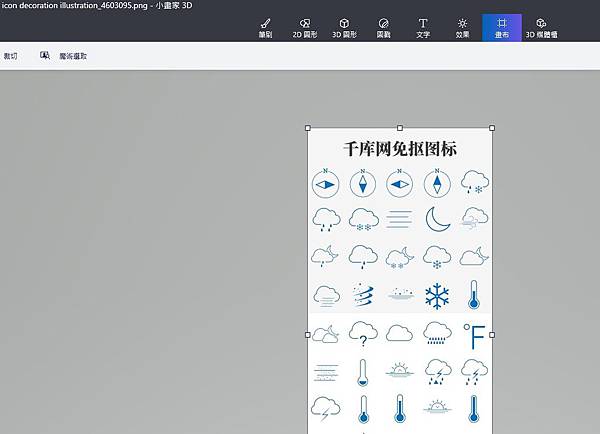Click the top-center canvas resize handle
This screenshot has width=600, height=434.
pyautogui.click(x=400, y=128)
